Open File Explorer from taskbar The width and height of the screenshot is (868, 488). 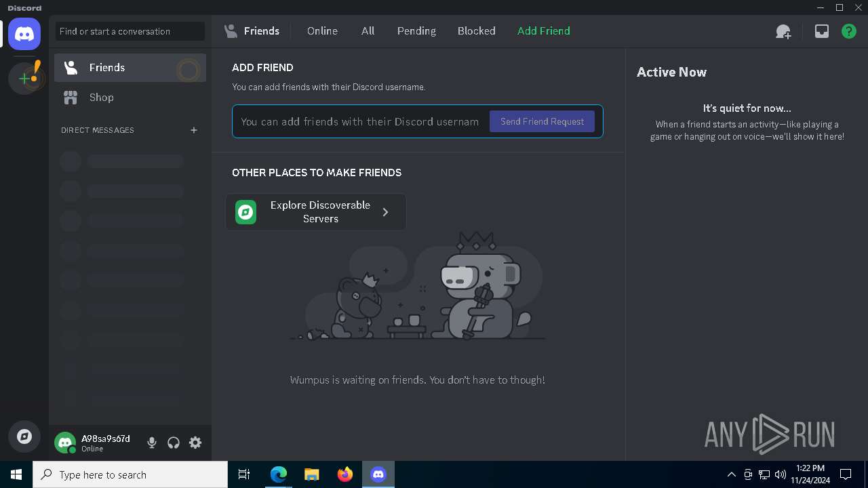(x=311, y=474)
